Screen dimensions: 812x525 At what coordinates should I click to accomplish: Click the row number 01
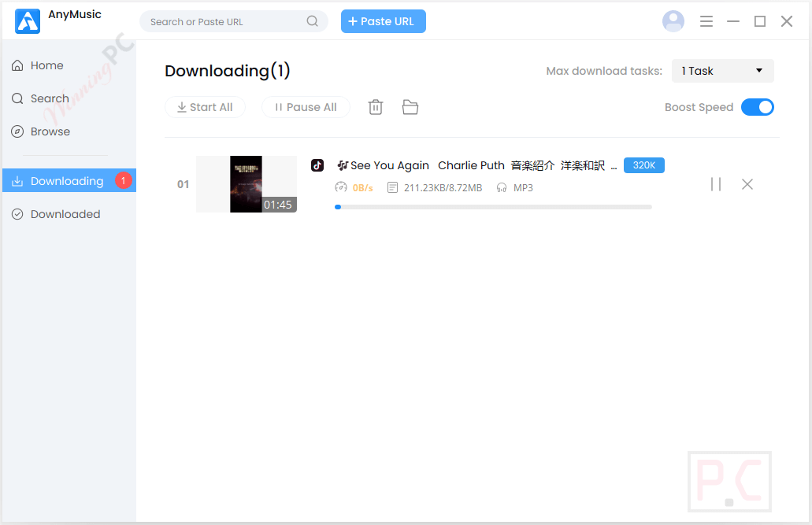click(183, 184)
